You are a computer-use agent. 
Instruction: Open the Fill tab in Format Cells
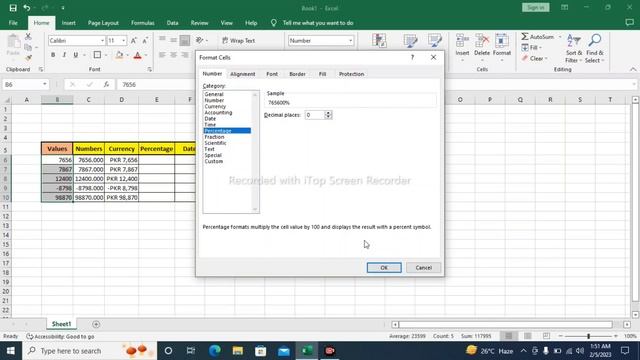(x=322, y=74)
